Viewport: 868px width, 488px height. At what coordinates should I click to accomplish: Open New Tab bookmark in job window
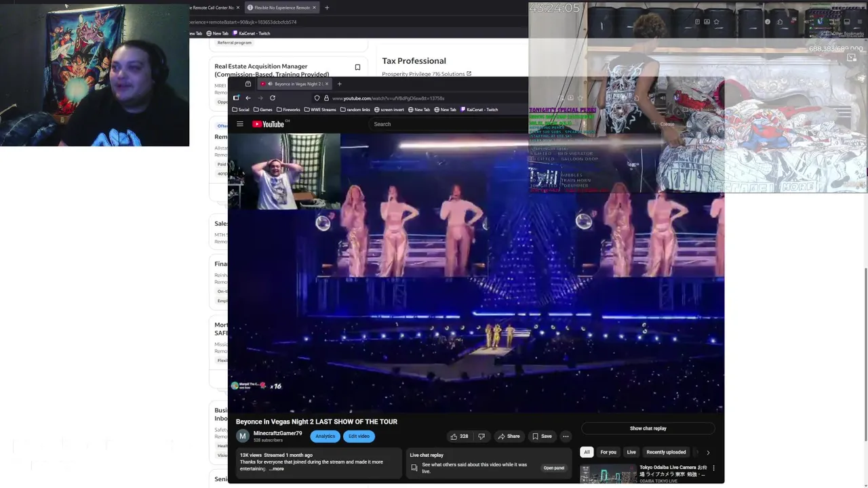218,33
